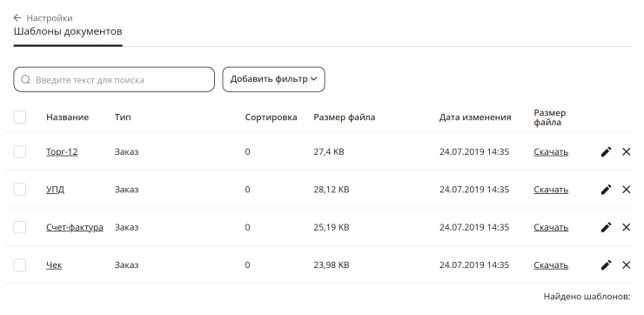Delete the Торг-12 template row
The width and height of the screenshot is (644, 315).
[626, 152]
